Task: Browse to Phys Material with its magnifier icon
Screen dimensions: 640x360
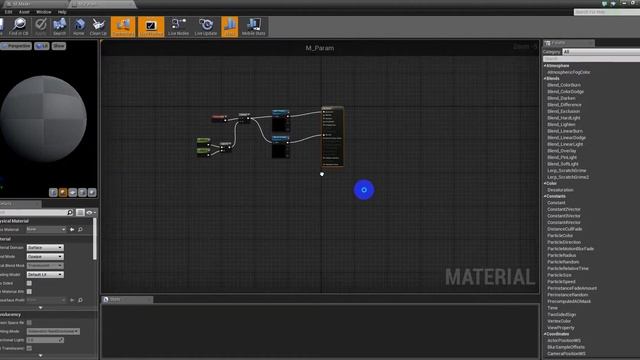Action: (80, 229)
